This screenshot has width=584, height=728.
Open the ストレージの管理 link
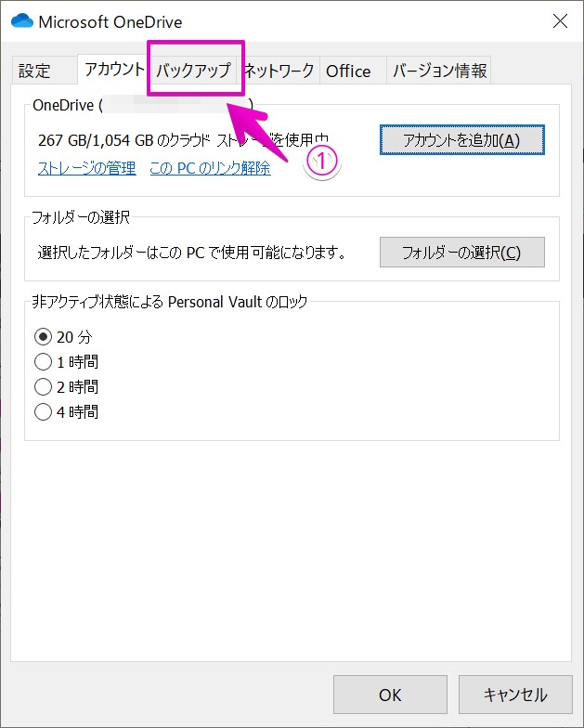87,167
